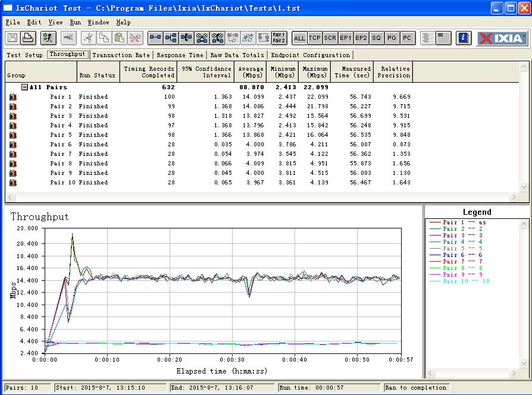Click the Cut scissors icon in the toolbar

click(88, 38)
